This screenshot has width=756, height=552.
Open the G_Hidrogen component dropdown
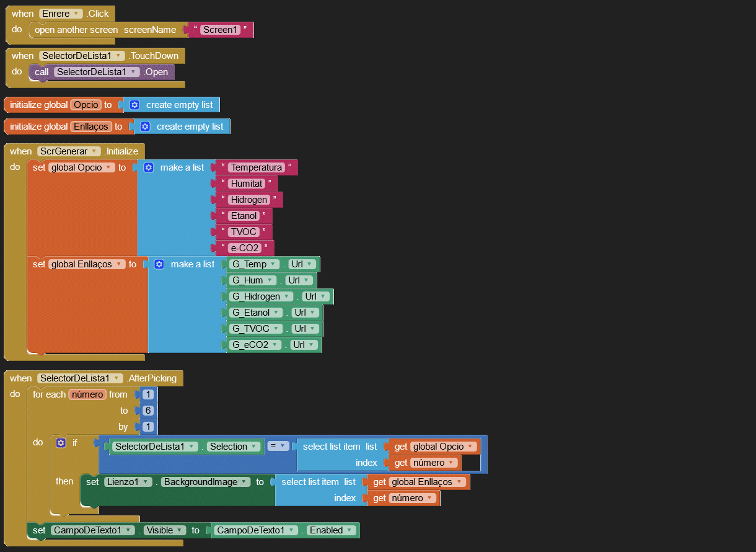[288, 296]
